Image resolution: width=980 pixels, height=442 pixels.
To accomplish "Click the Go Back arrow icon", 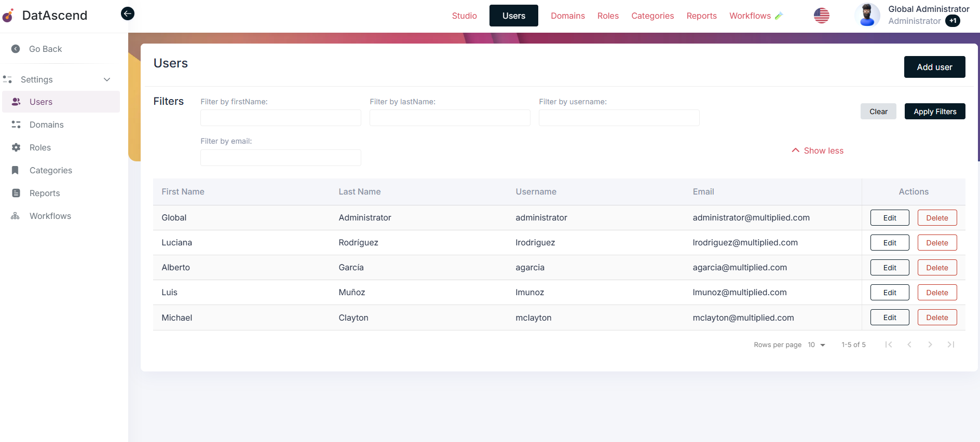I will click(x=16, y=49).
